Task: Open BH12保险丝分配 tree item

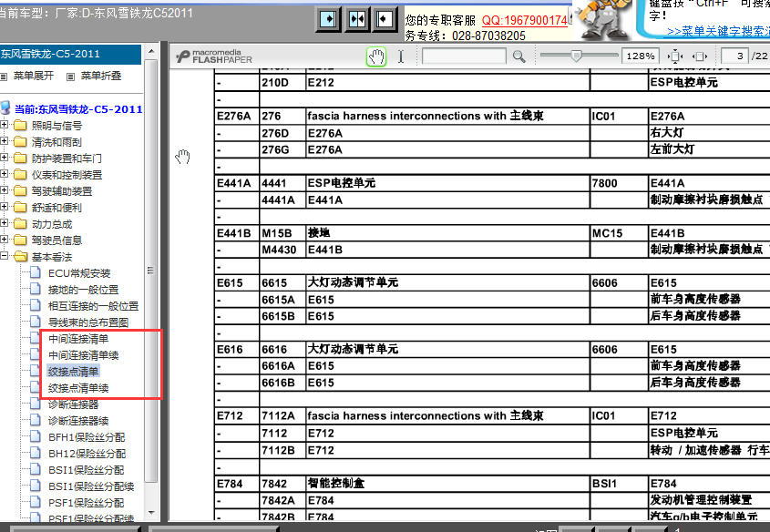Action: (87, 454)
